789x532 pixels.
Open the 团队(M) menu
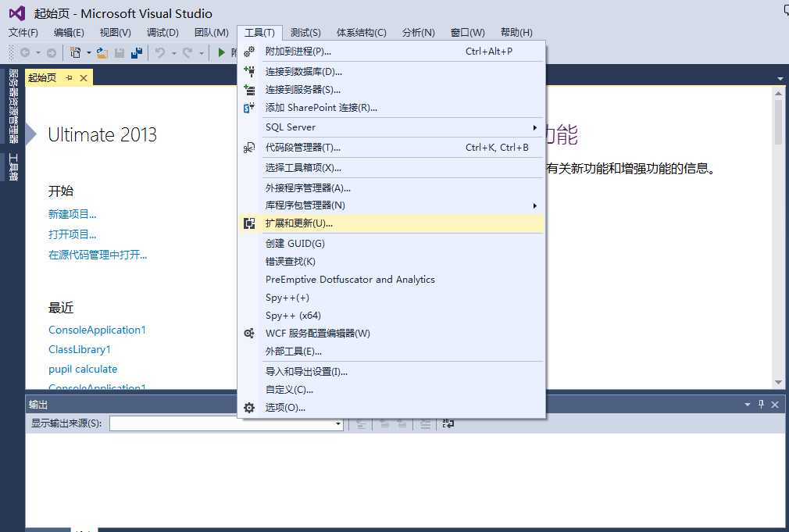click(x=212, y=33)
